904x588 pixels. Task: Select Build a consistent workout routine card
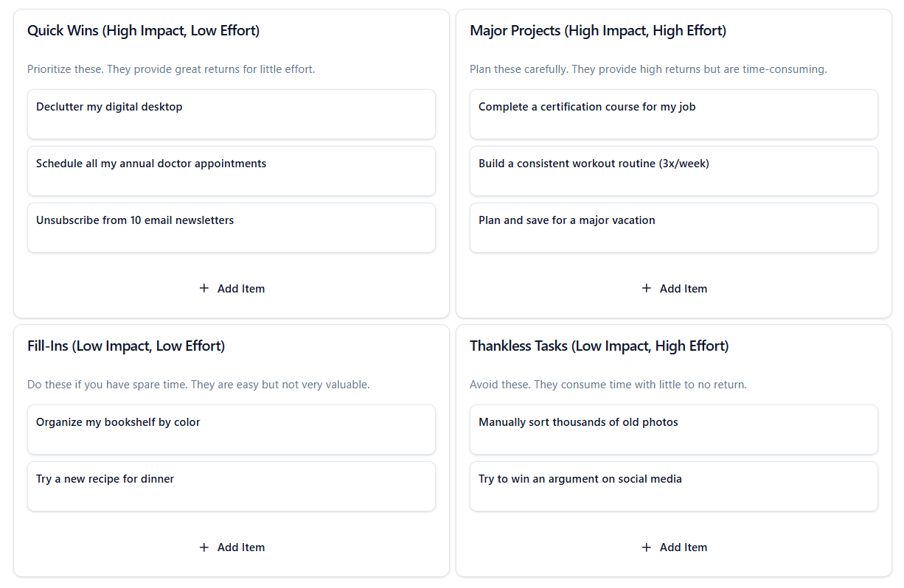click(x=673, y=171)
